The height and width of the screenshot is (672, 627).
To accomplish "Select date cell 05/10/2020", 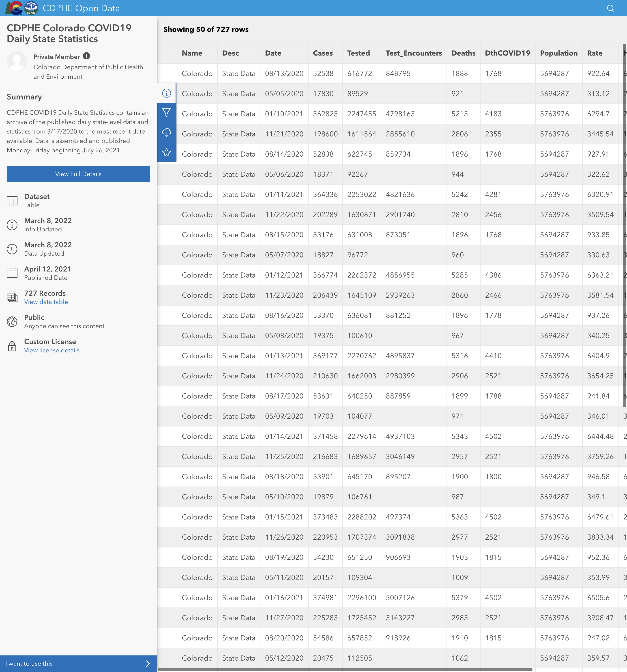I will (284, 497).
